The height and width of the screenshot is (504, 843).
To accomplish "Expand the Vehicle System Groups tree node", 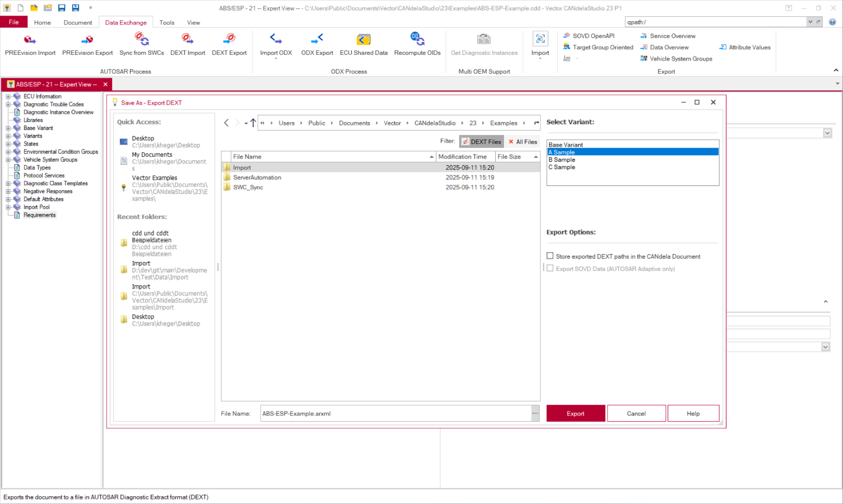I will (8, 160).
